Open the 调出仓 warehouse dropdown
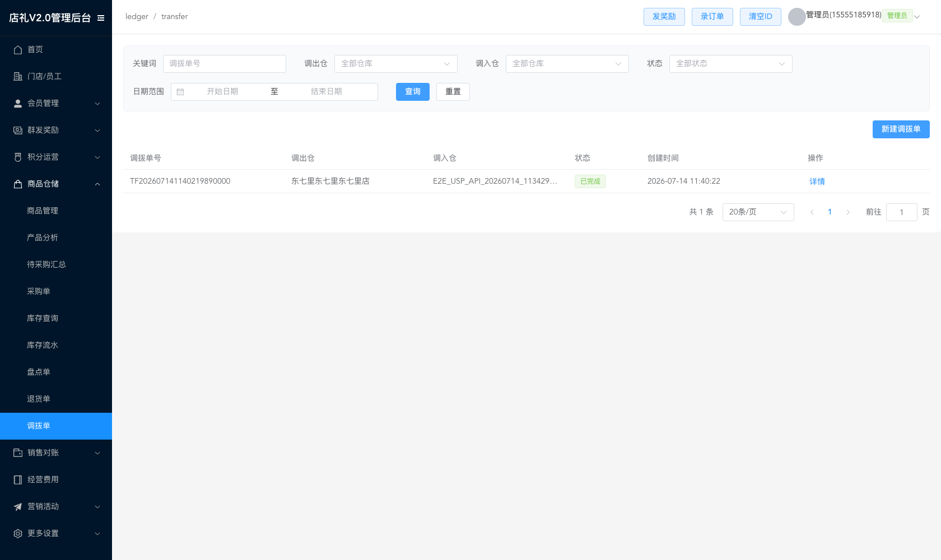Screen dimensions: 941x560 [x=396, y=64]
